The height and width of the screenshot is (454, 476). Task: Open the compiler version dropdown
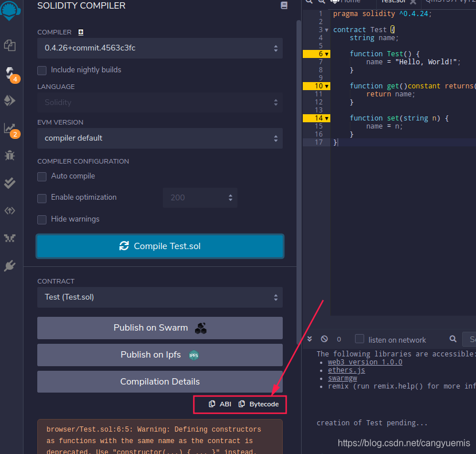(159, 48)
